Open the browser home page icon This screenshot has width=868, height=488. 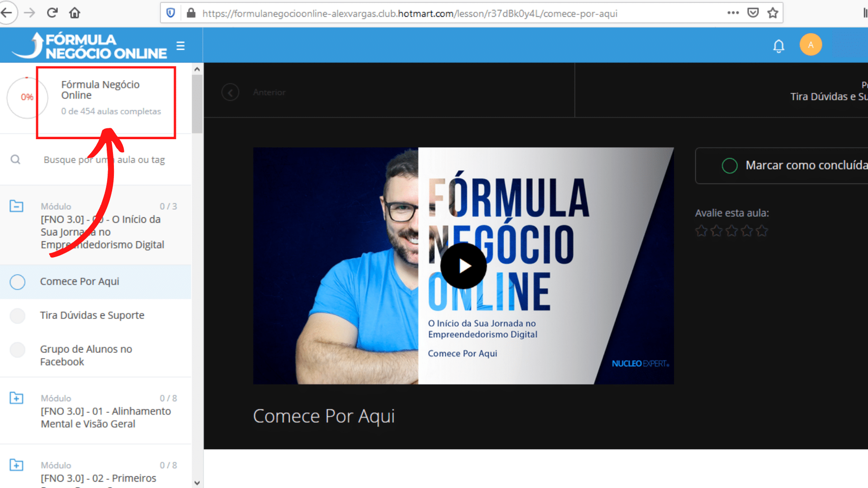75,13
